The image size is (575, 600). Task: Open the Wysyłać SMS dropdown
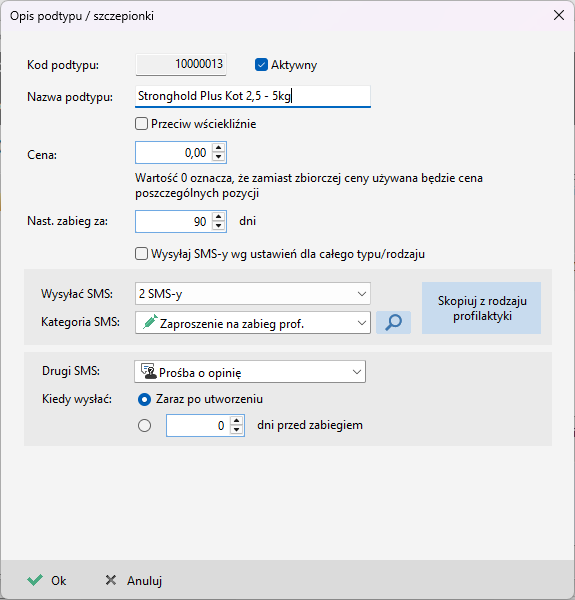(252, 293)
